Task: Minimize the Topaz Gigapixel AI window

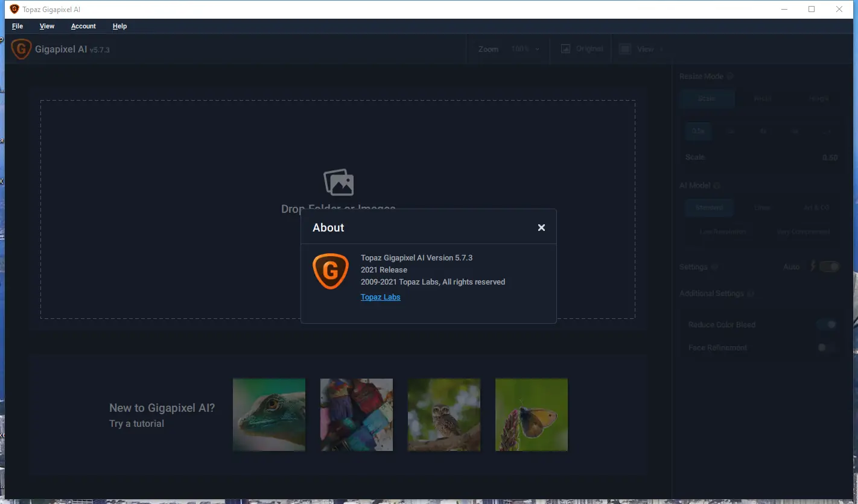Action: click(x=784, y=9)
